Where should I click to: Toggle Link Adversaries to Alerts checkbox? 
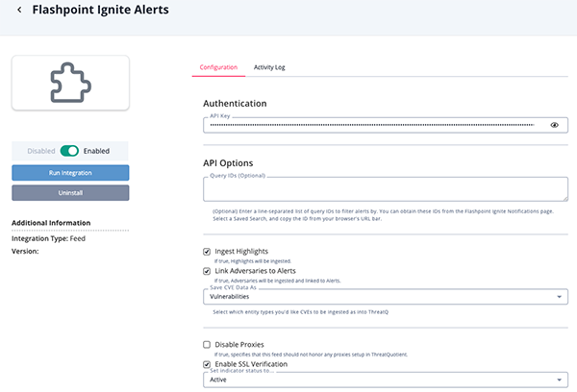click(x=207, y=271)
